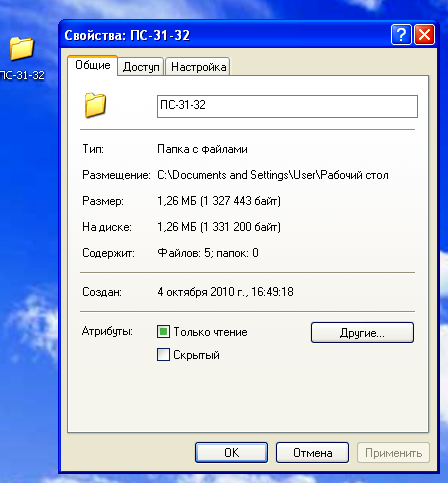
Task: Open the Настройка tab
Action: pyautogui.click(x=198, y=67)
